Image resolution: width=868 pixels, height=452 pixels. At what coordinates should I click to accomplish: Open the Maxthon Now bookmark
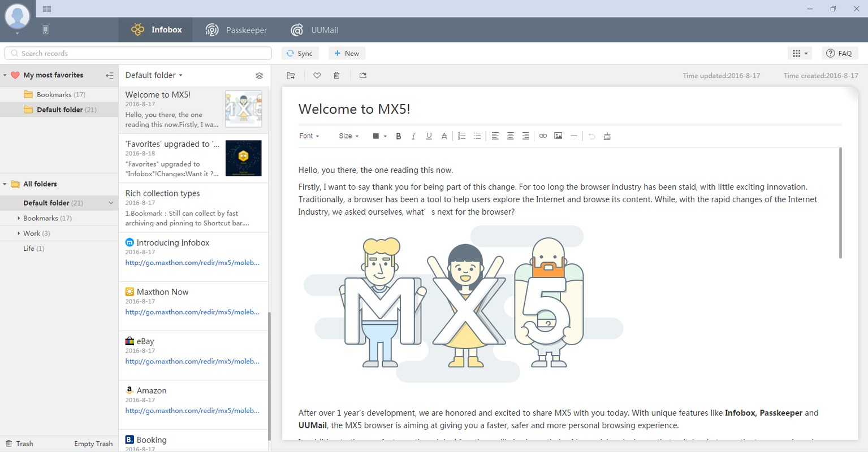(193, 306)
